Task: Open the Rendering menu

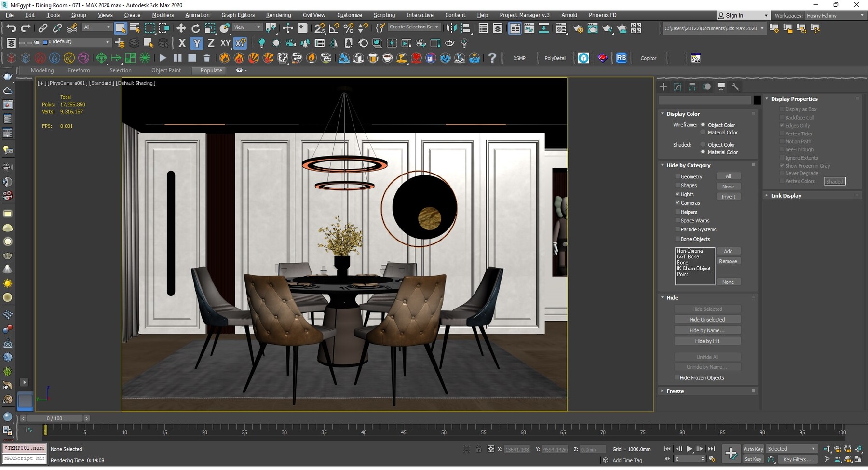Action: [x=278, y=15]
